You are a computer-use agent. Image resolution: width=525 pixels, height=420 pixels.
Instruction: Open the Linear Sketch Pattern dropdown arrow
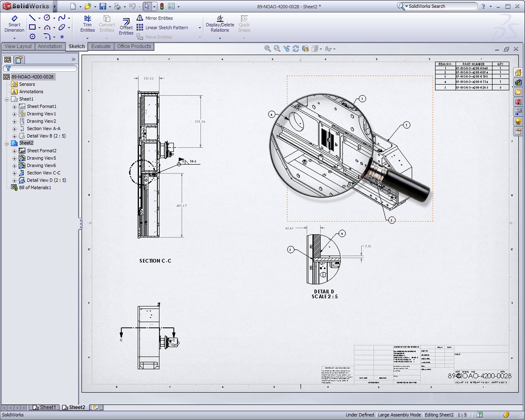pyautogui.click(x=200, y=28)
